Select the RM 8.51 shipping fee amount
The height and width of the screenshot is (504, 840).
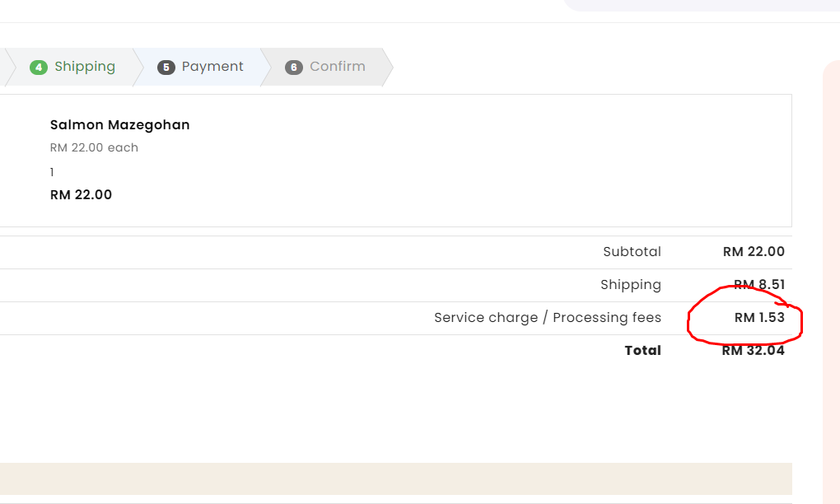click(758, 285)
